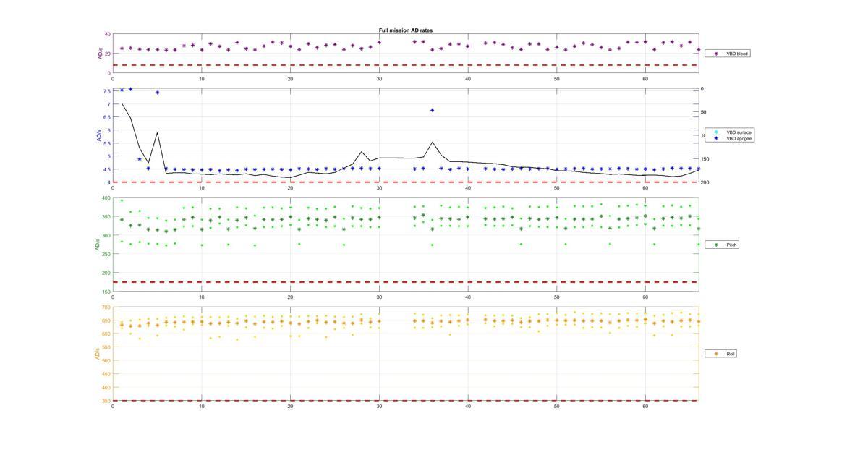Click the orange star marker in Roll legend

click(x=716, y=354)
